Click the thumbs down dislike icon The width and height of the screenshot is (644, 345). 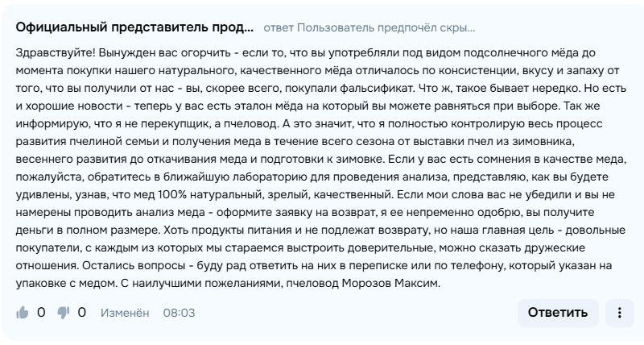63,312
